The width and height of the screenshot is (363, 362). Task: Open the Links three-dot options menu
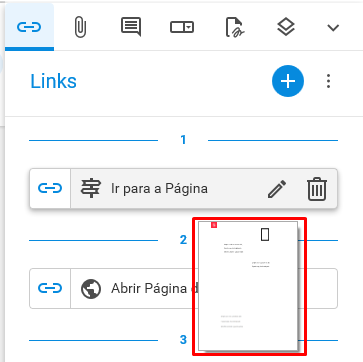[329, 81]
